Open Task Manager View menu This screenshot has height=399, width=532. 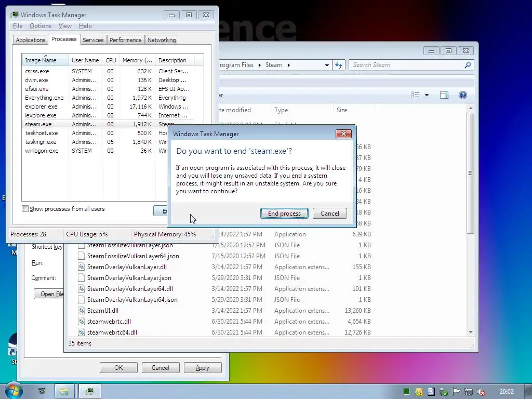tap(65, 26)
